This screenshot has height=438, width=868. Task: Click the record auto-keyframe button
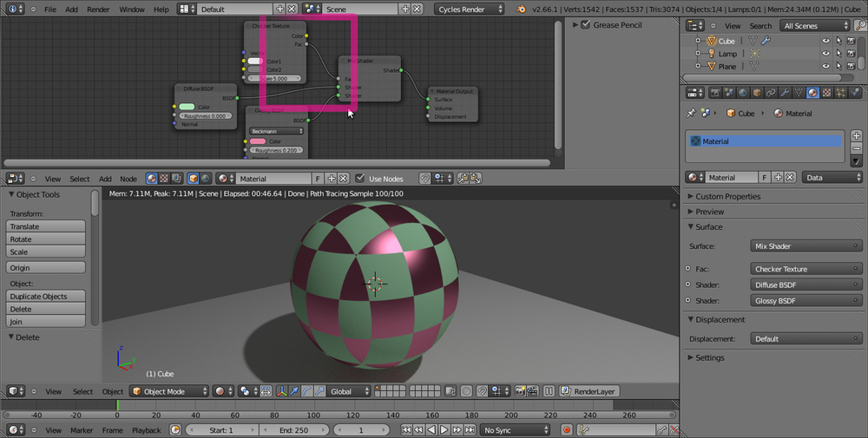567,429
